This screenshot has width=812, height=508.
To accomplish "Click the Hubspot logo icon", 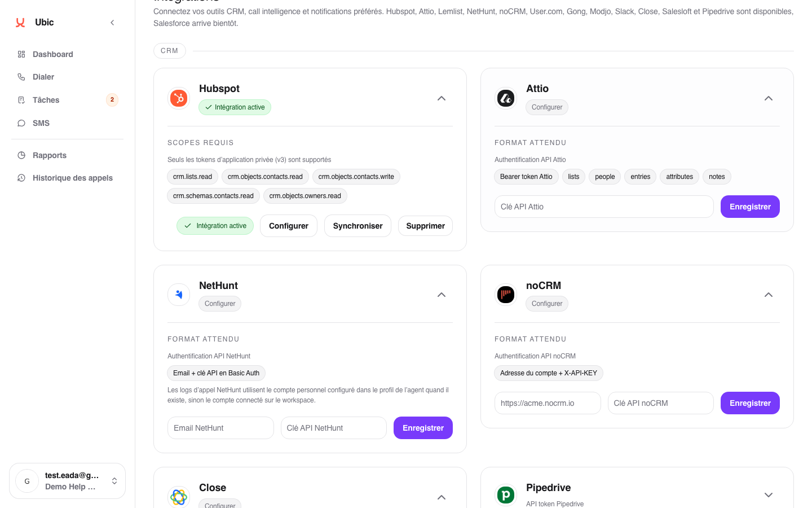I will (x=179, y=98).
